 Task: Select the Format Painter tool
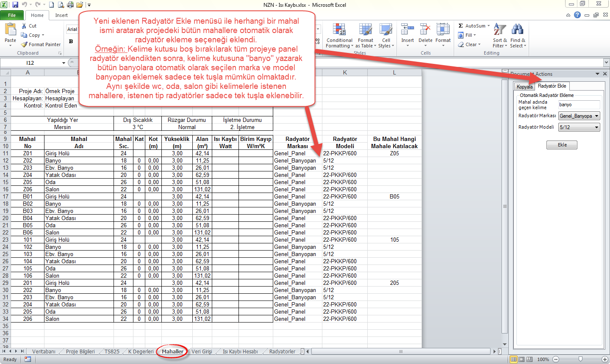coord(41,44)
